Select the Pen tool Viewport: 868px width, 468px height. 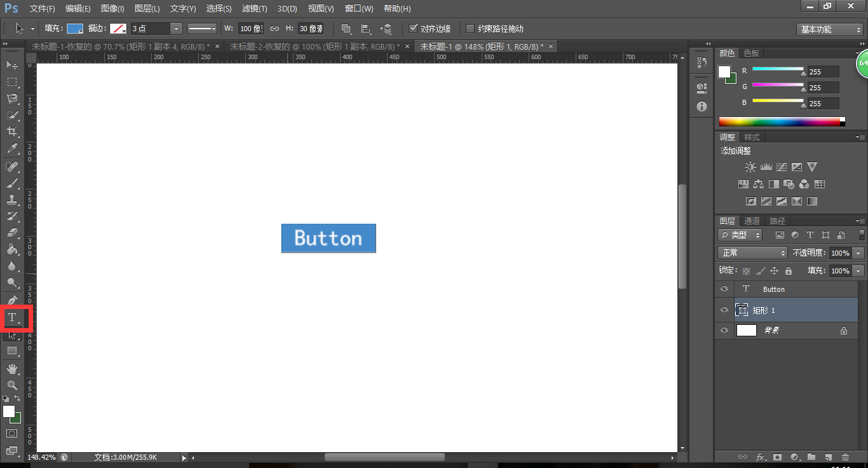point(13,300)
